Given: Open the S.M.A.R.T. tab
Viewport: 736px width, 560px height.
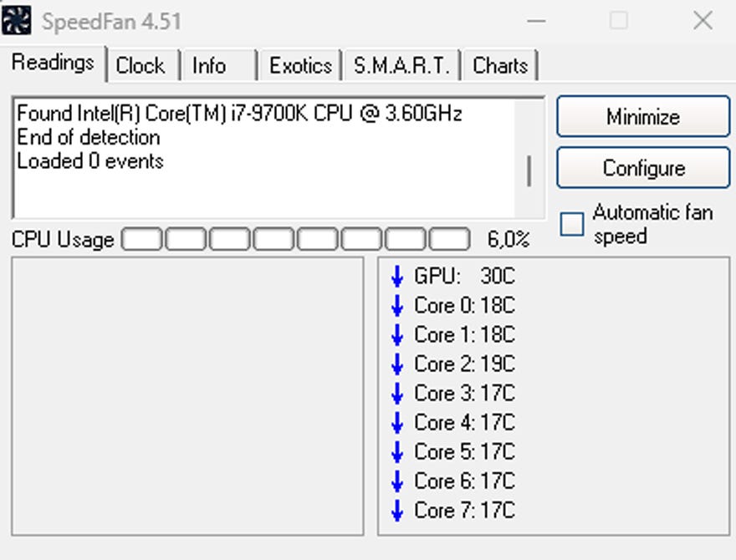Looking at the screenshot, I should click(x=401, y=65).
